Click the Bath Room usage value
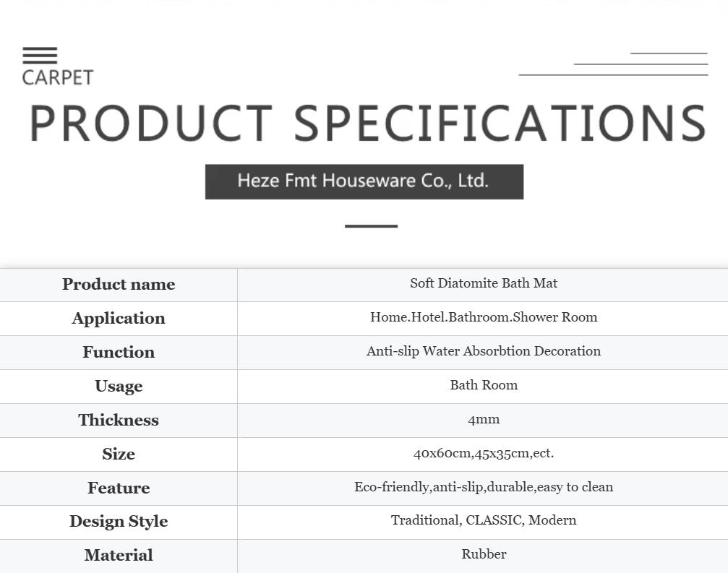The image size is (728, 573). pos(484,385)
